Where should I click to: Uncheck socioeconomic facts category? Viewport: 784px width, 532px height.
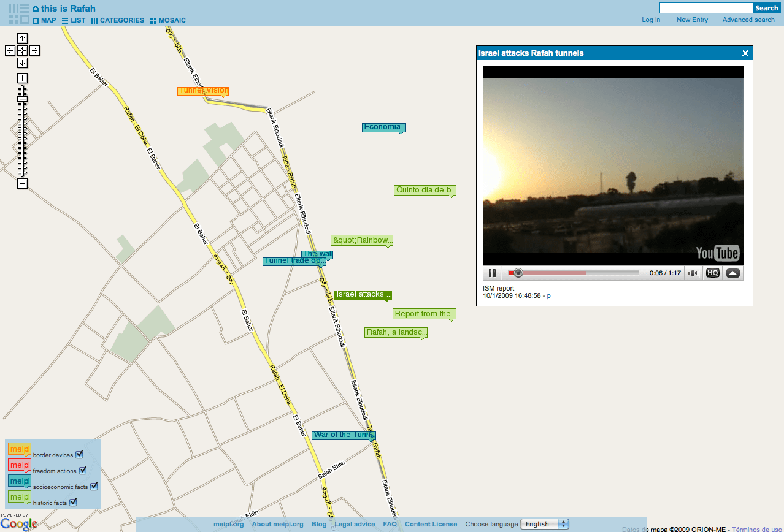tap(94, 487)
